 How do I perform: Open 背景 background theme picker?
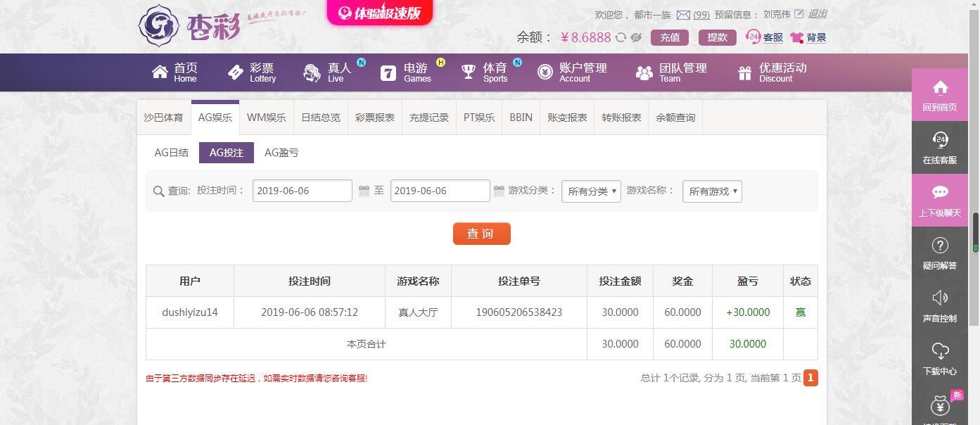tap(808, 37)
